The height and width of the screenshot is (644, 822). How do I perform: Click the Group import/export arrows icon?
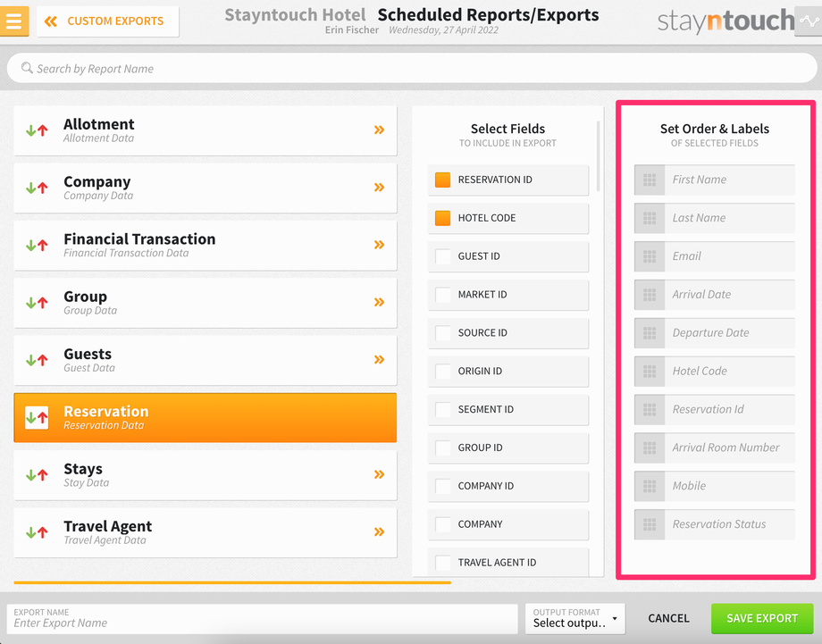pyautogui.click(x=37, y=303)
